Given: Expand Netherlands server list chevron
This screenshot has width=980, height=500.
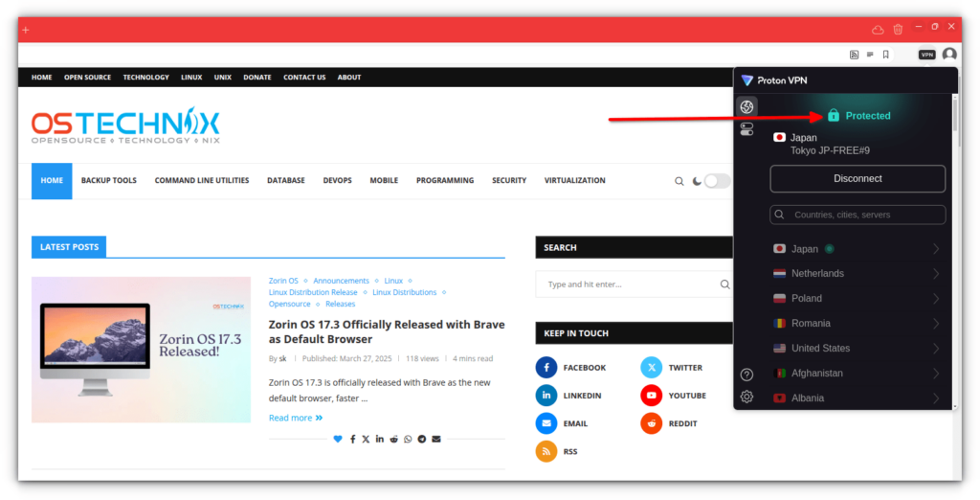Looking at the screenshot, I should 936,273.
